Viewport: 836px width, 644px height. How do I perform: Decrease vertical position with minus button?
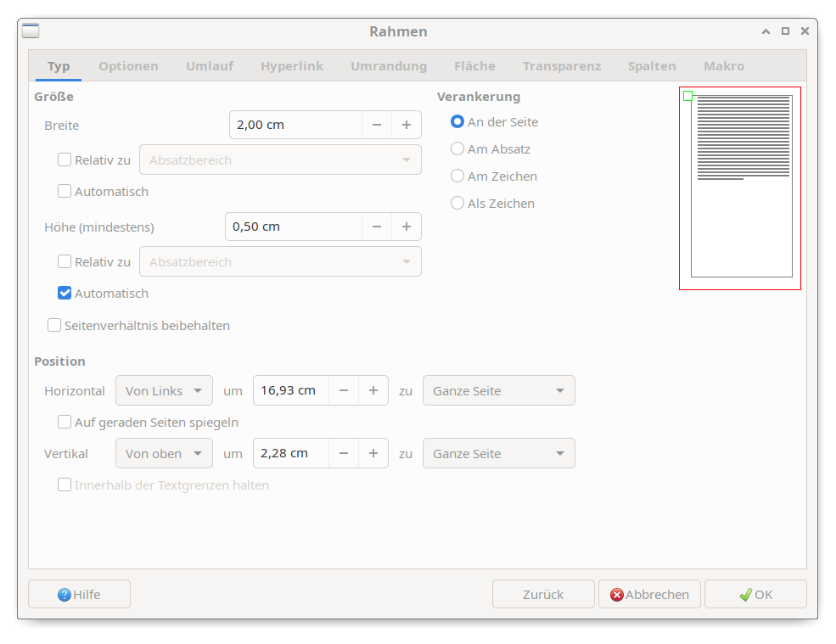[344, 454]
